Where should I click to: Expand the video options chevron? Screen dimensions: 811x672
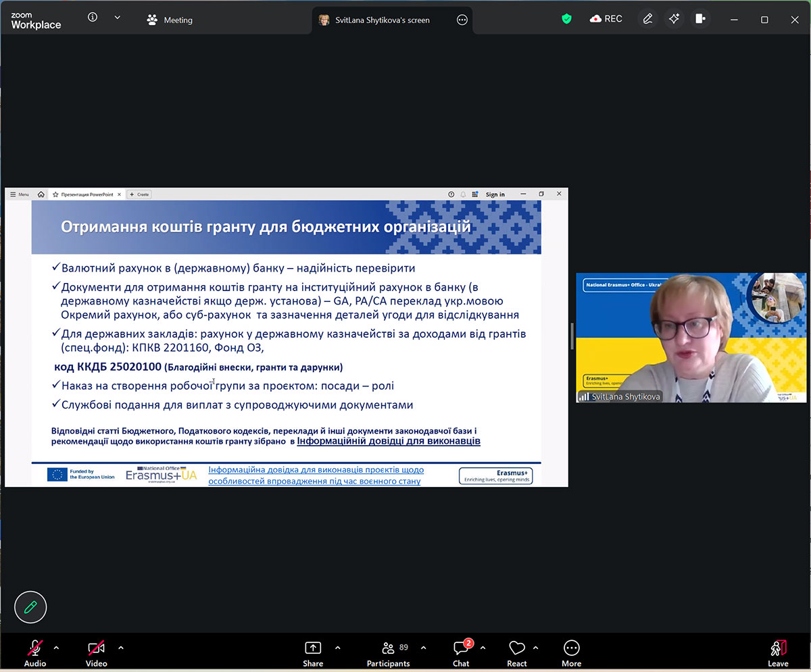tap(121, 648)
